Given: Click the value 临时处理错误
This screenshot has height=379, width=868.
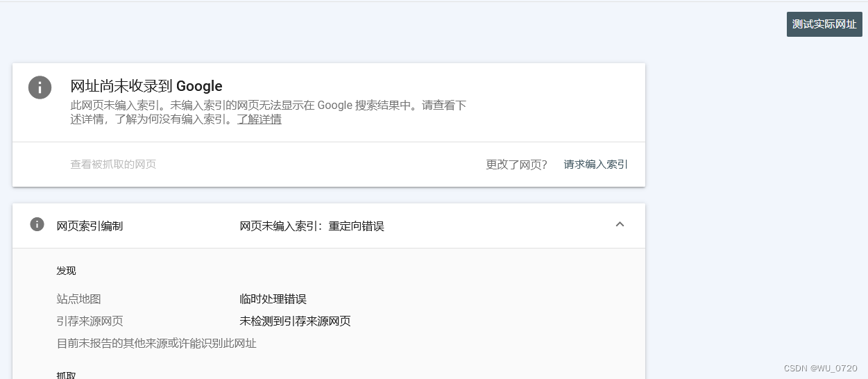Looking at the screenshot, I should tap(273, 299).
